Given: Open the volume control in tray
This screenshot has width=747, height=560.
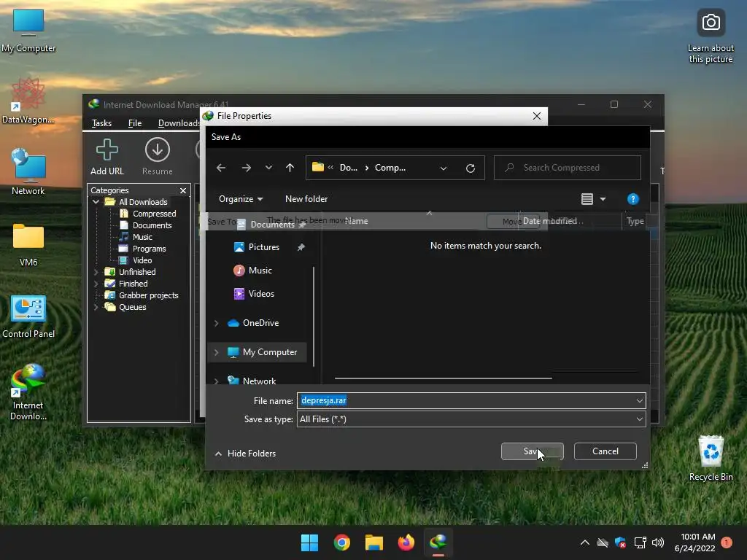Looking at the screenshot, I should tap(658, 542).
